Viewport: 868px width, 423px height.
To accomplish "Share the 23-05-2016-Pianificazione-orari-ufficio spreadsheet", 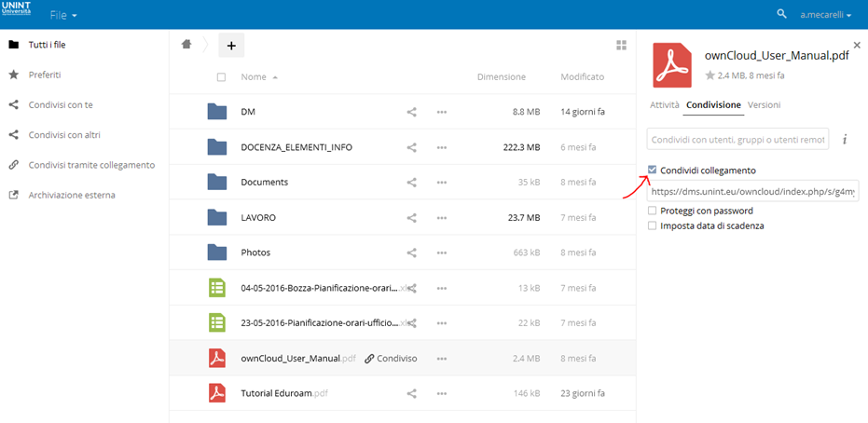I will click(x=412, y=323).
